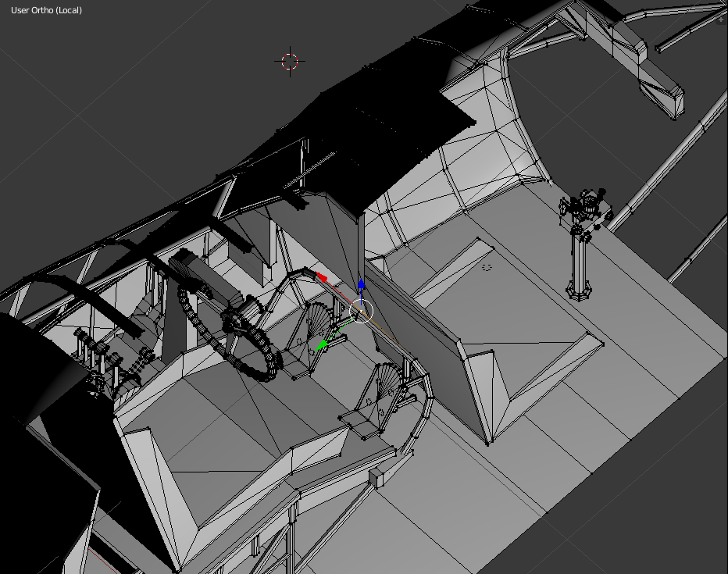This screenshot has height=574, width=728.
Task: Click the green Y-axis manipulator arrow
Action: click(323, 344)
